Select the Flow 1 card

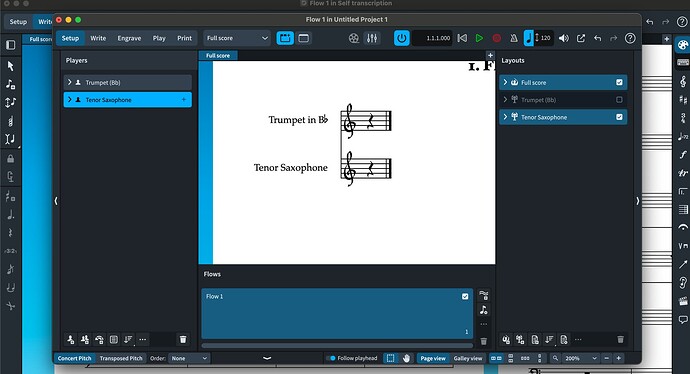click(x=337, y=313)
